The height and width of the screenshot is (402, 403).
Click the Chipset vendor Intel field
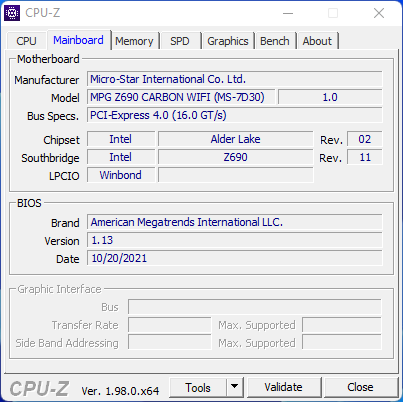pyautogui.click(x=121, y=139)
